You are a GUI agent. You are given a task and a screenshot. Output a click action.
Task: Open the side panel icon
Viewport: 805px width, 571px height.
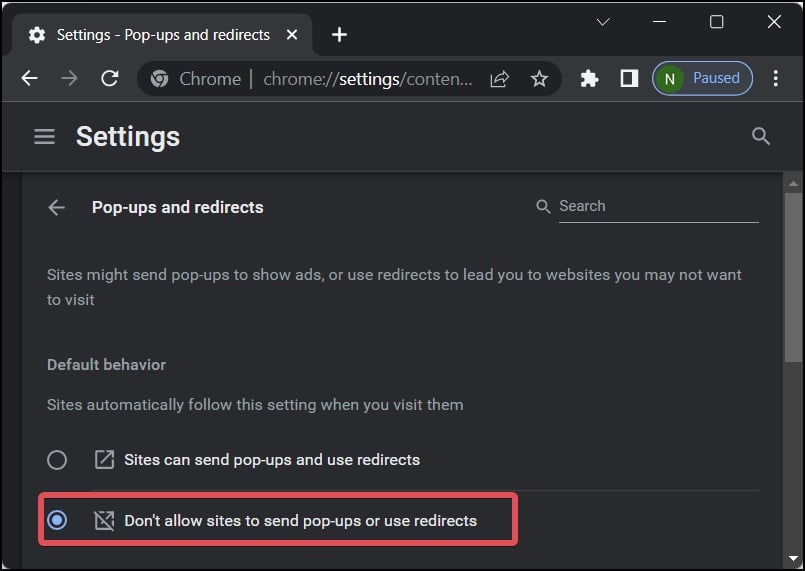(x=629, y=79)
